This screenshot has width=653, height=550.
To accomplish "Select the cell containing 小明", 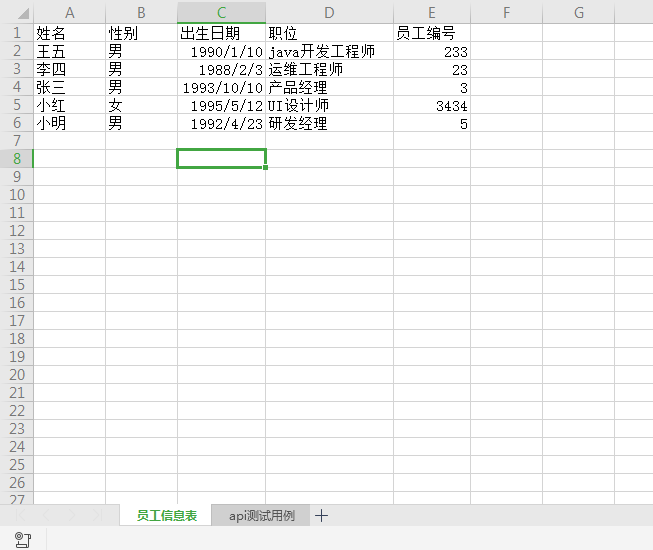I will tap(70, 123).
